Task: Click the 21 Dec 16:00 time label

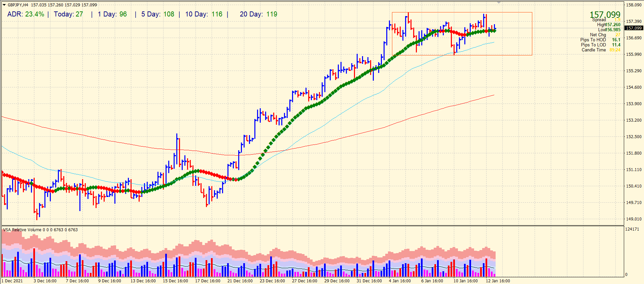Action: [240, 281]
